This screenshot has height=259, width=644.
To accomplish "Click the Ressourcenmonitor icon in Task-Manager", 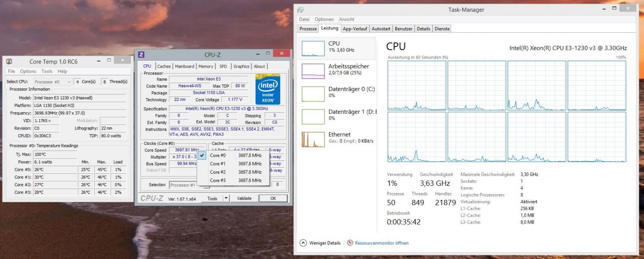I will tap(350, 243).
